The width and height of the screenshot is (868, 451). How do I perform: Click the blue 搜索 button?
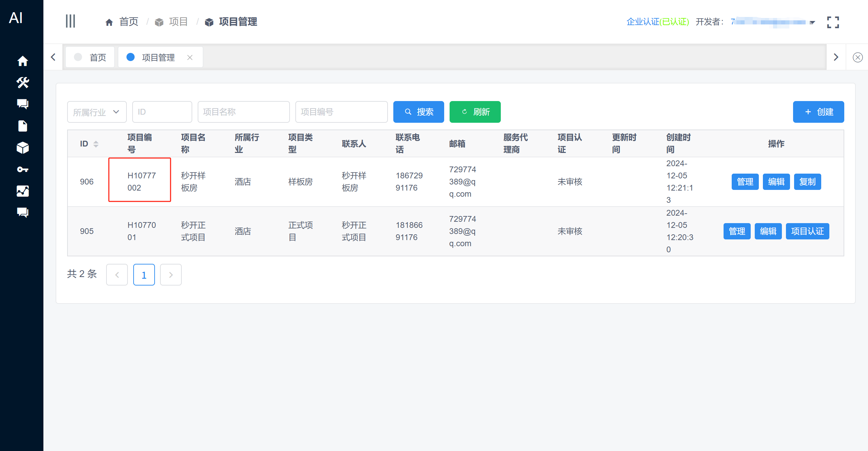click(x=418, y=112)
